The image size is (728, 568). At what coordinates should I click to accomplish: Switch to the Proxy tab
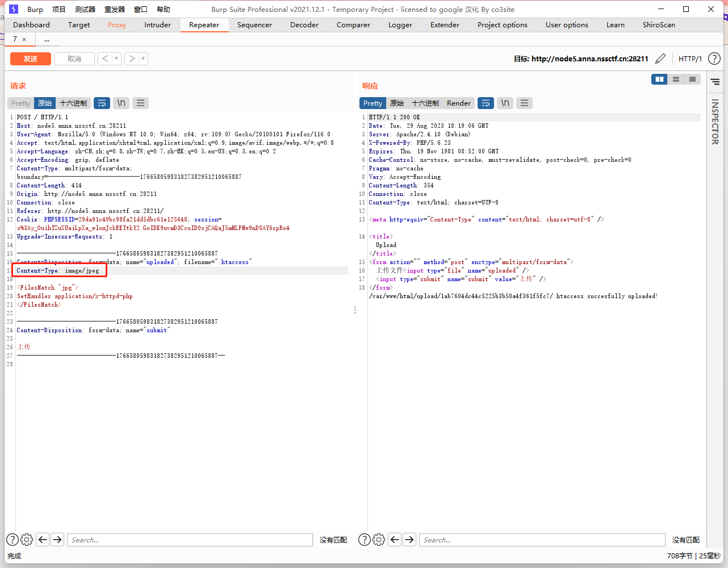[x=117, y=24]
